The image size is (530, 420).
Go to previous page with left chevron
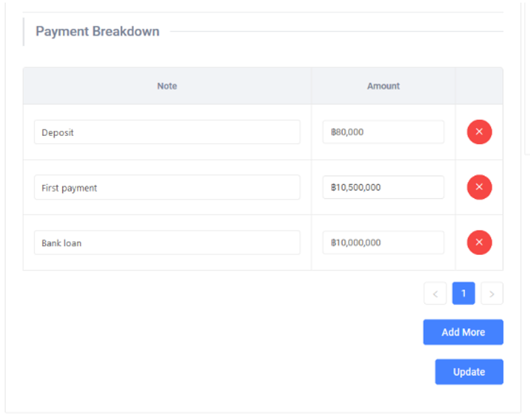point(435,294)
